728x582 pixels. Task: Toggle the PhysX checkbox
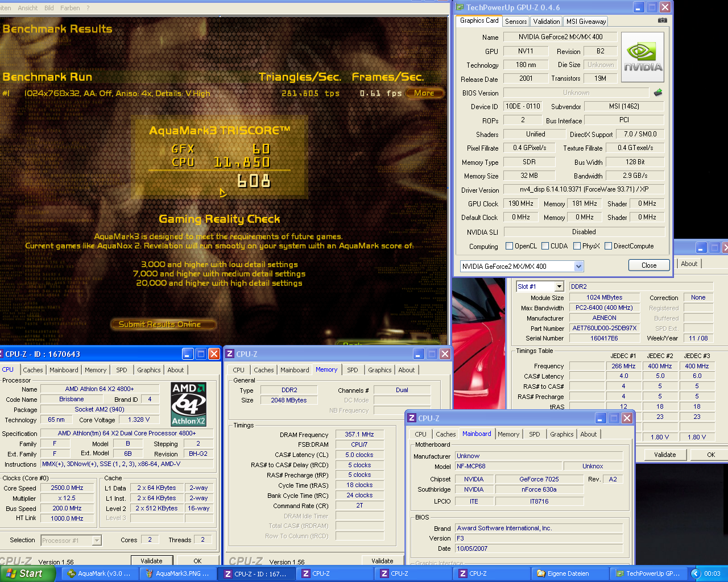pos(577,246)
